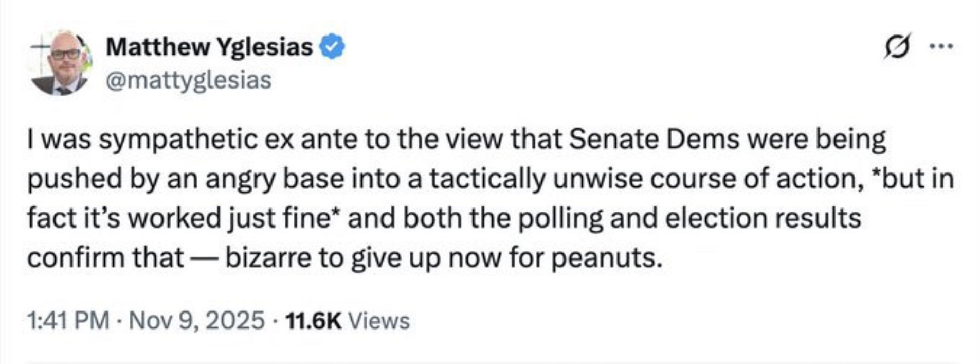Click the blue verified checkmark badge
This screenshot has width=980, height=364.
tap(332, 47)
